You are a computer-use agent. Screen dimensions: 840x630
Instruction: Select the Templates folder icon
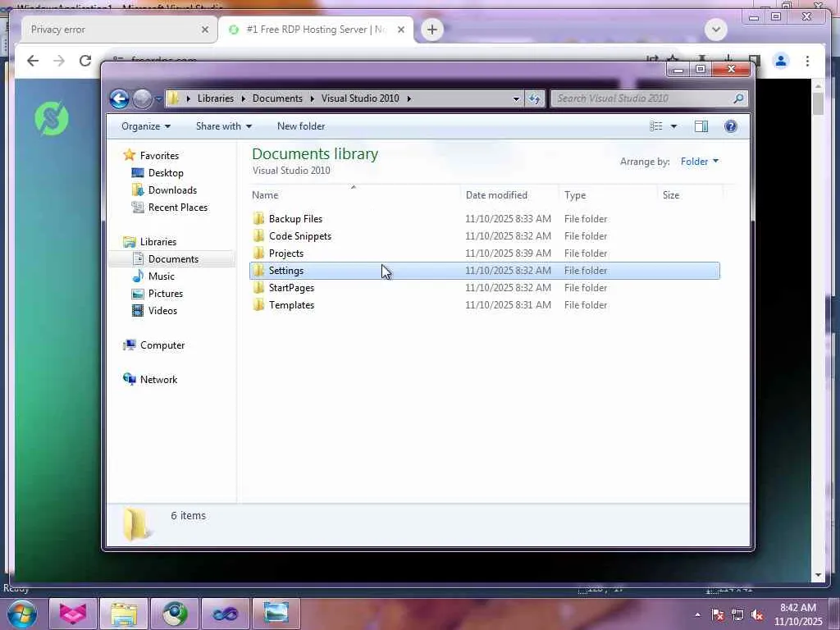(x=258, y=304)
